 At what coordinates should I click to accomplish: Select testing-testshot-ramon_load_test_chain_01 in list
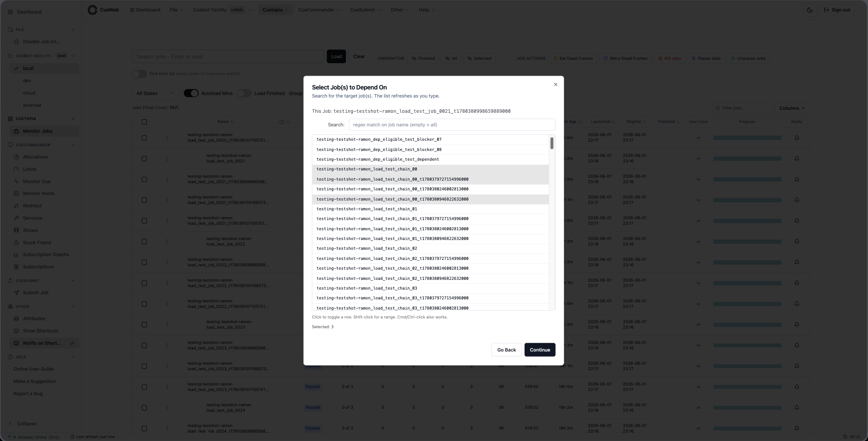(x=430, y=209)
